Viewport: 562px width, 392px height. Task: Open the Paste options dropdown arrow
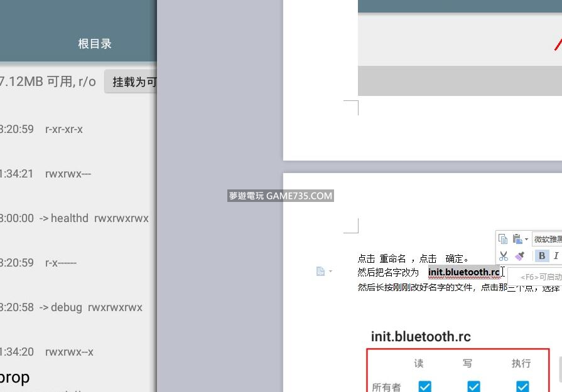tap(526, 239)
